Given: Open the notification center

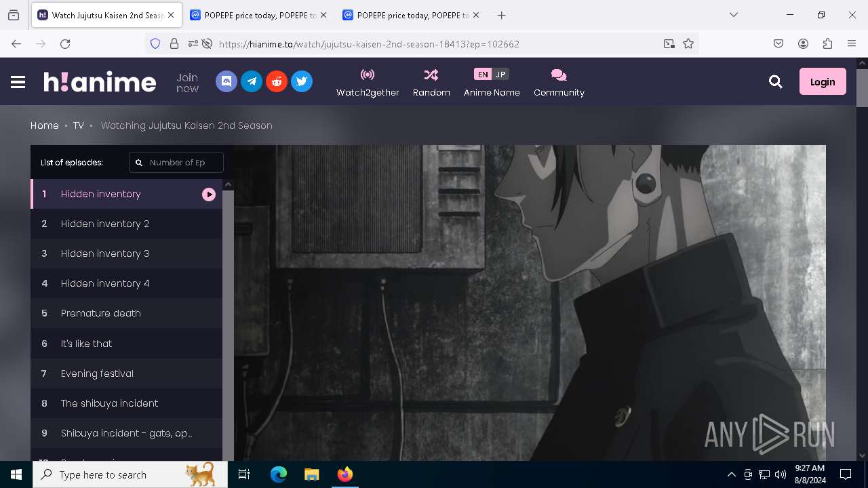Looking at the screenshot, I should 846,474.
